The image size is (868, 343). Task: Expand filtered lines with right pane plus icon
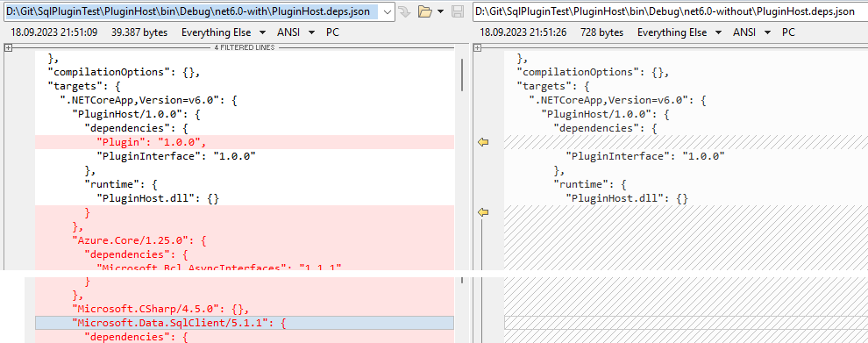(x=477, y=47)
